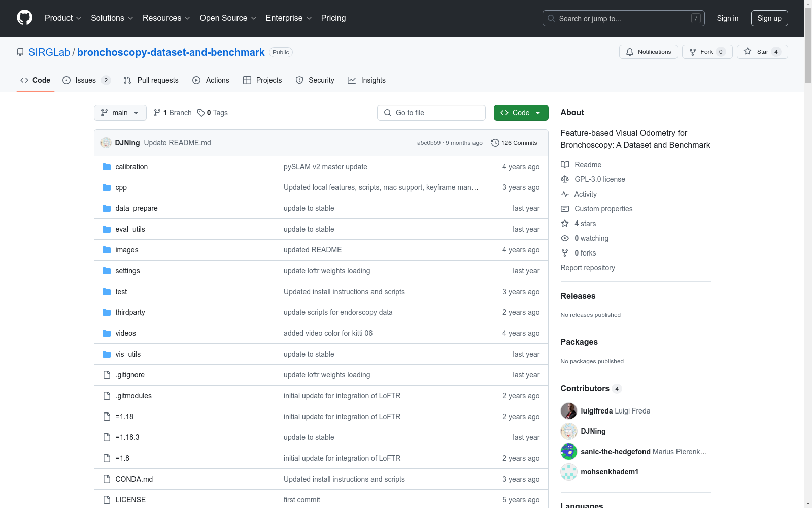Click the Custom properties icon

coord(565,209)
